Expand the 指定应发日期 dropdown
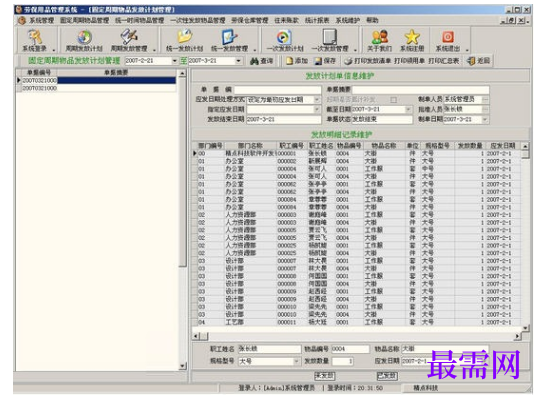The width and height of the screenshot is (539, 396). [317, 109]
